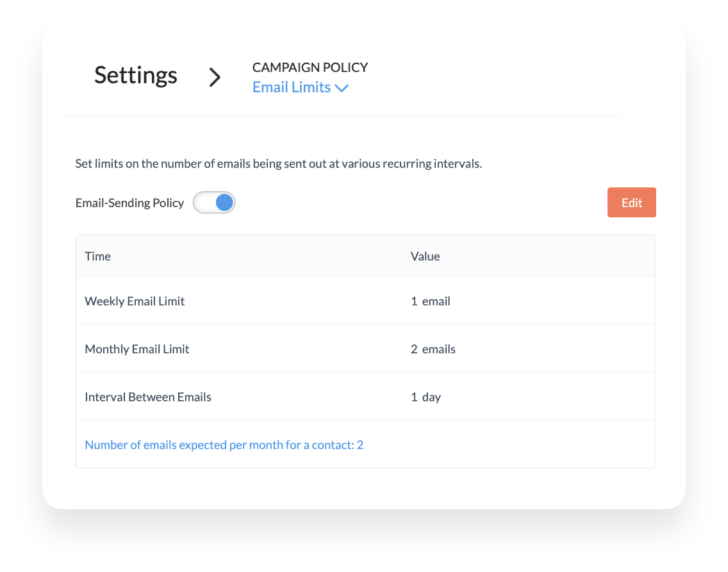
Task: Click the CAMPAIGN POLICY section label
Action: 310,67
